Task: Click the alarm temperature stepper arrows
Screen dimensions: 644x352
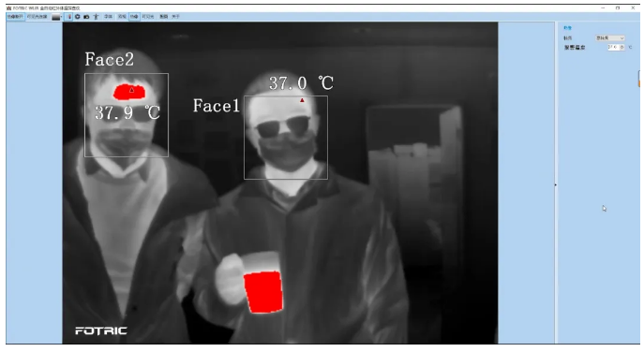Action: [x=622, y=47]
